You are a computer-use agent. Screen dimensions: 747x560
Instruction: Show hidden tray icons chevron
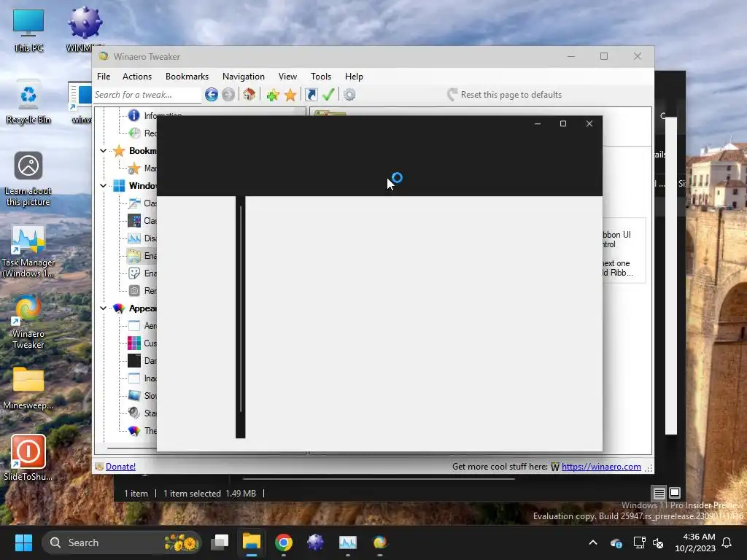coord(593,542)
